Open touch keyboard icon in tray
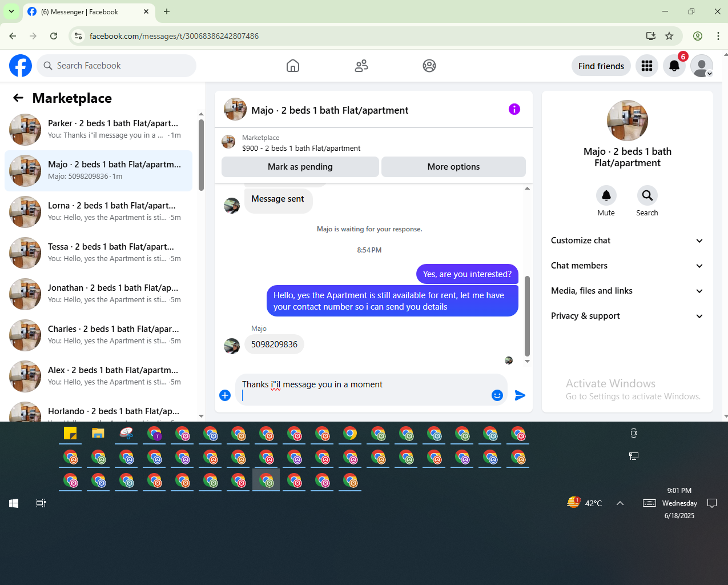 (x=649, y=503)
